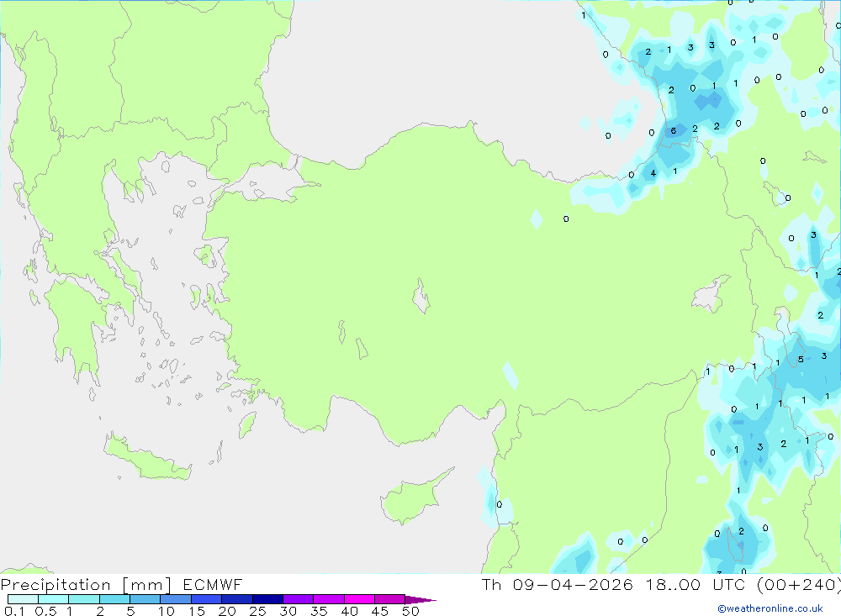This screenshot has width=841, height=616.
Task: Click the '09-04-2026' date text
Action: (x=573, y=584)
